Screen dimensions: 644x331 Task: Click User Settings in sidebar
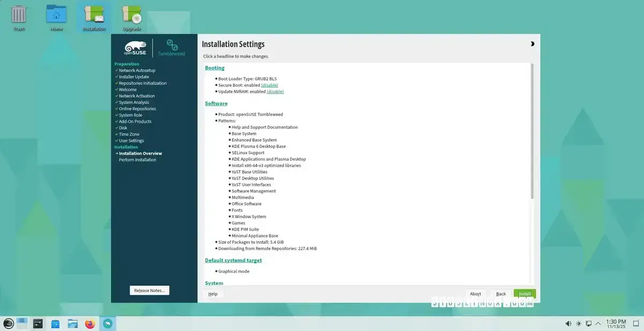(x=131, y=141)
